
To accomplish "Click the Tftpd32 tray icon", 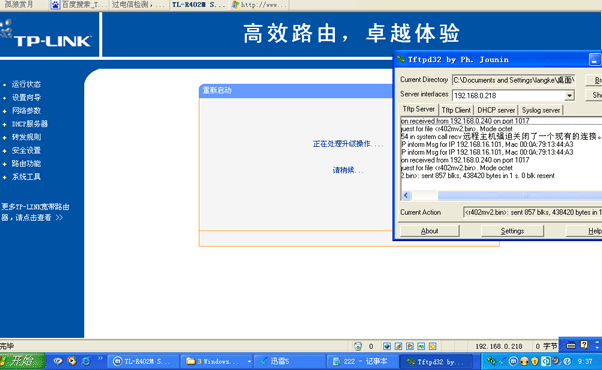I will 491,361.
